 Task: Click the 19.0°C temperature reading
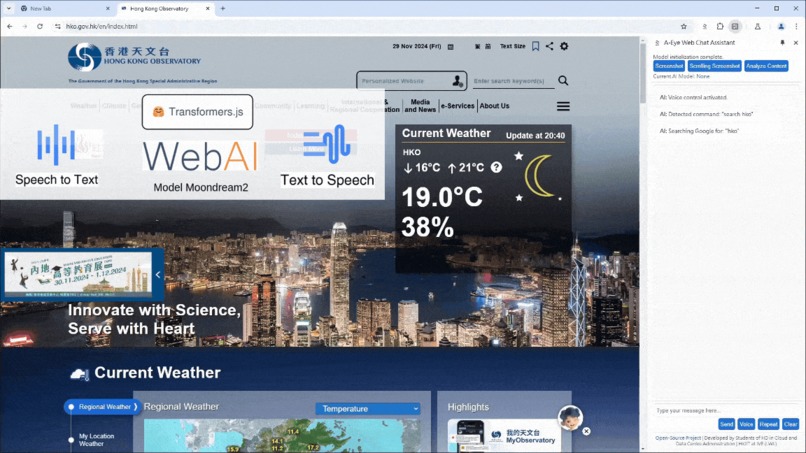(x=442, y=197)
